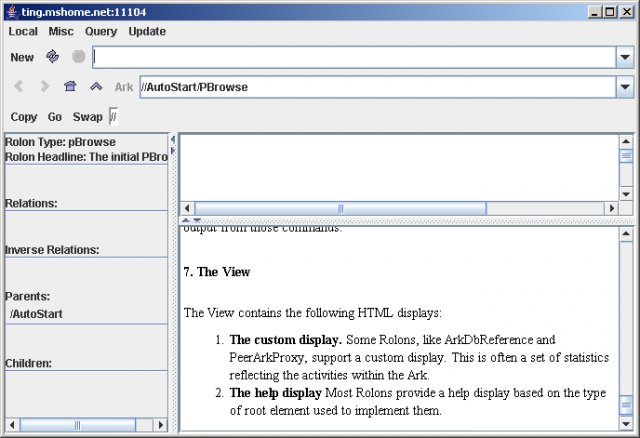640x438 pixels.
Task: Click the refresh icon next to New
Action: [53, 57]
